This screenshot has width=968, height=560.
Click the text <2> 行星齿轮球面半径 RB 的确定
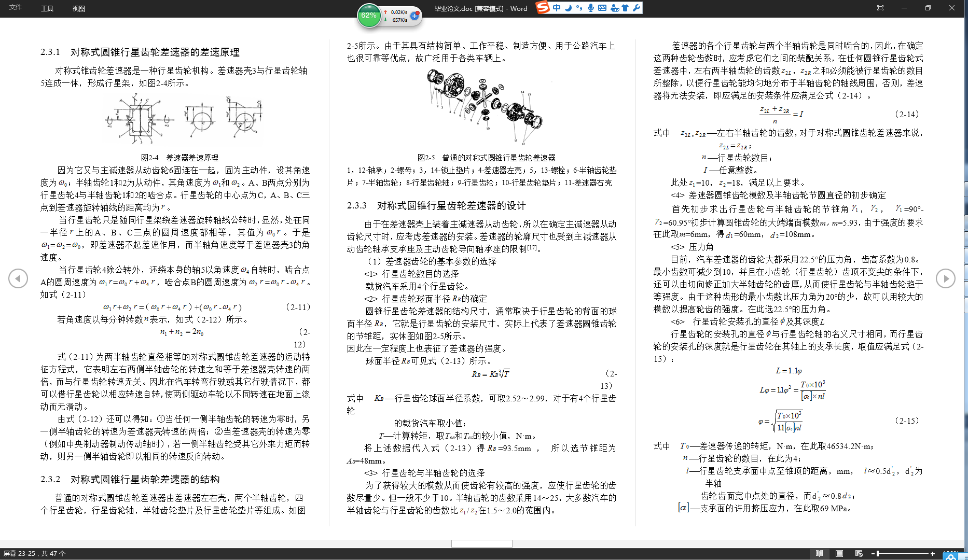tap(425, 299)
